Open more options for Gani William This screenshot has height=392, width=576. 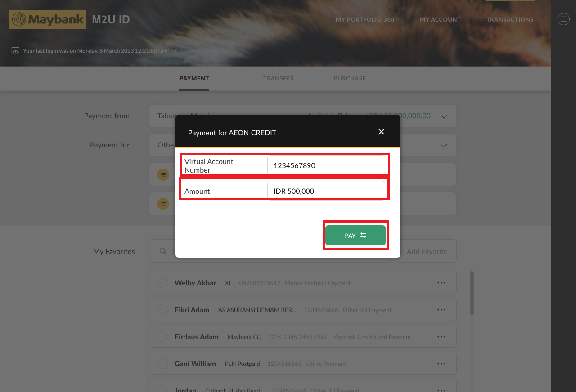tap(441, 364)
